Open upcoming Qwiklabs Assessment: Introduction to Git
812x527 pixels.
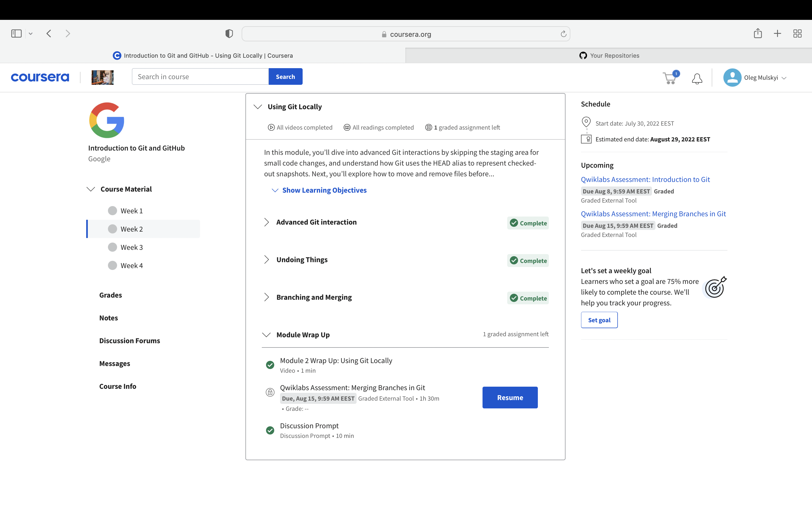(x=645, y=179)
